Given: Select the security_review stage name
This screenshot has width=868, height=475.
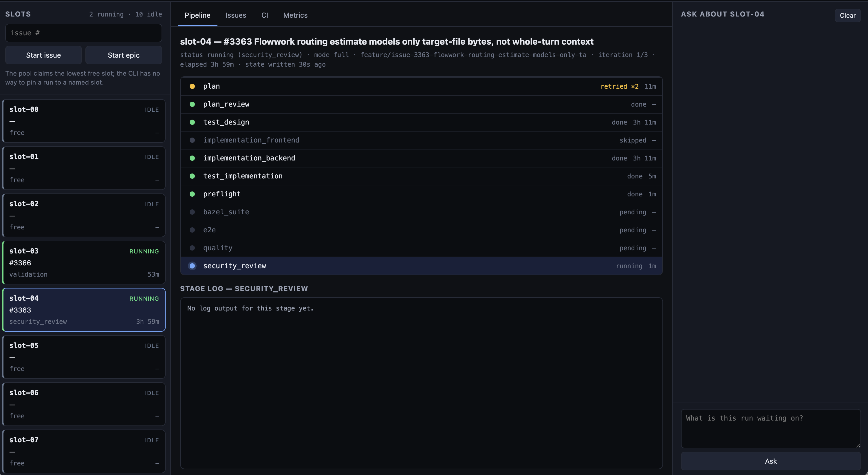Looking at the screenshot, I should (235, 266).
